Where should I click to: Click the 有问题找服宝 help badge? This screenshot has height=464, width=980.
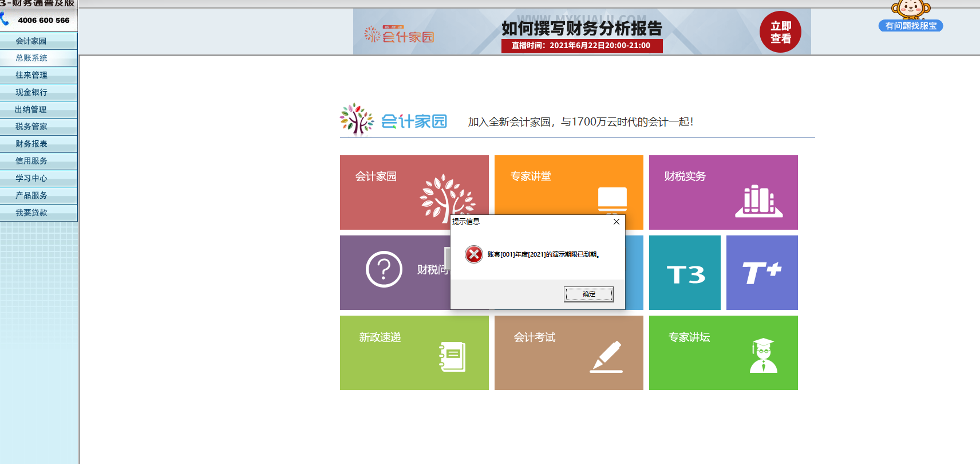pyautogui.click(x=911, y=26)
